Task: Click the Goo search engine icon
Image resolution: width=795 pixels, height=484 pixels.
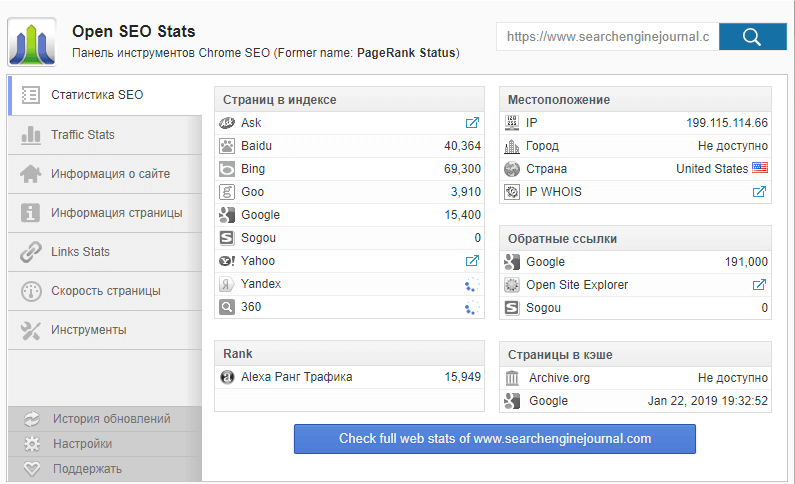Action: [227, 192]
